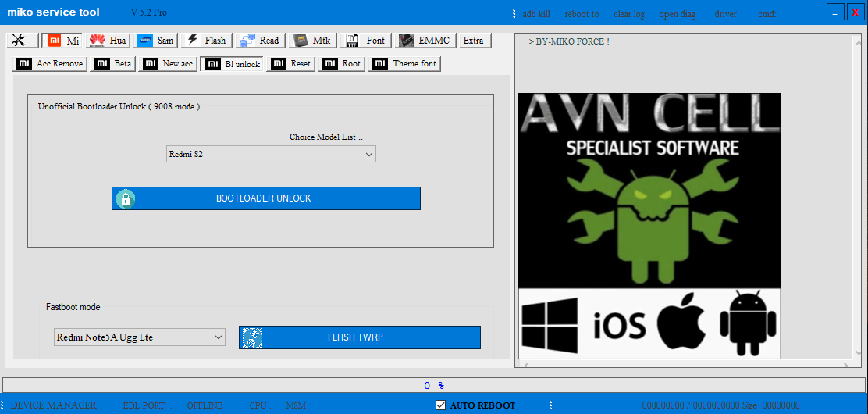Minimize the miko service tool window
Image resolution: width=868 pixels, height=414 pixels.
tap(834, 12)
